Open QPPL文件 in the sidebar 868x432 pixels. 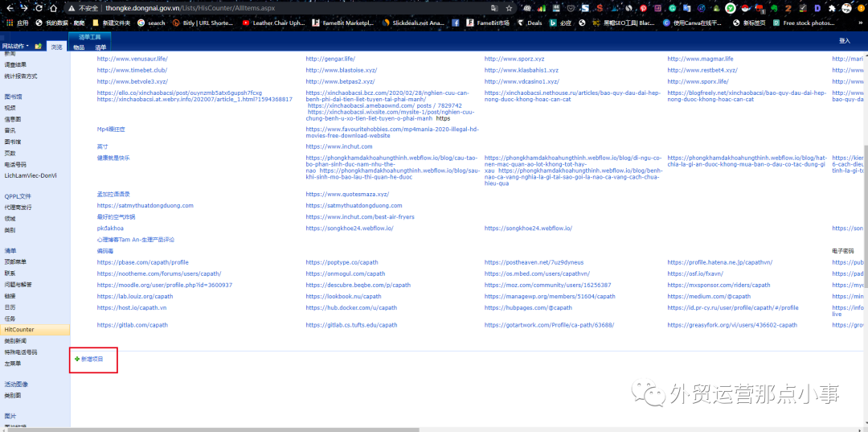[18, 196]
